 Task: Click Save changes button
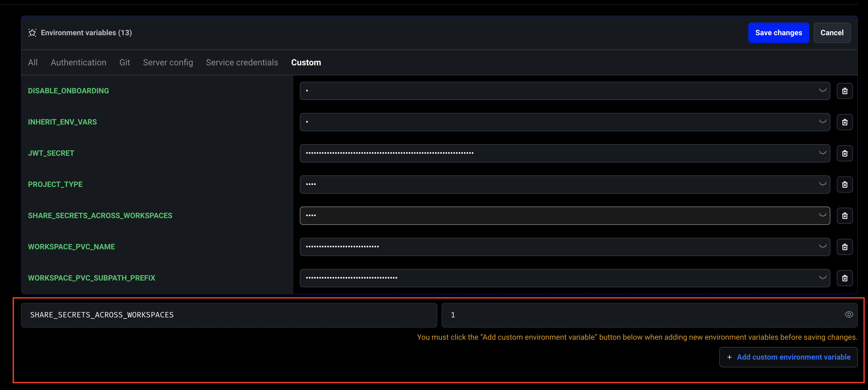point(778,33)
